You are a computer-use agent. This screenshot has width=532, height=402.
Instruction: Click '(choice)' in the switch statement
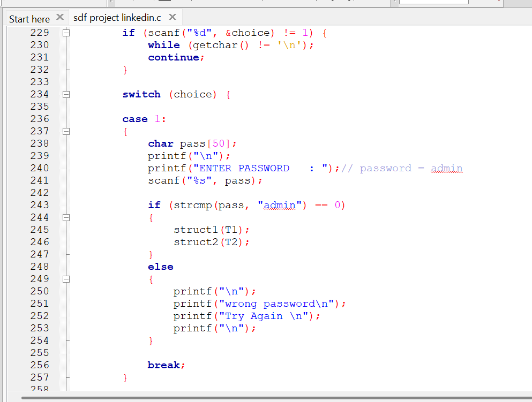tap(193, 95)
